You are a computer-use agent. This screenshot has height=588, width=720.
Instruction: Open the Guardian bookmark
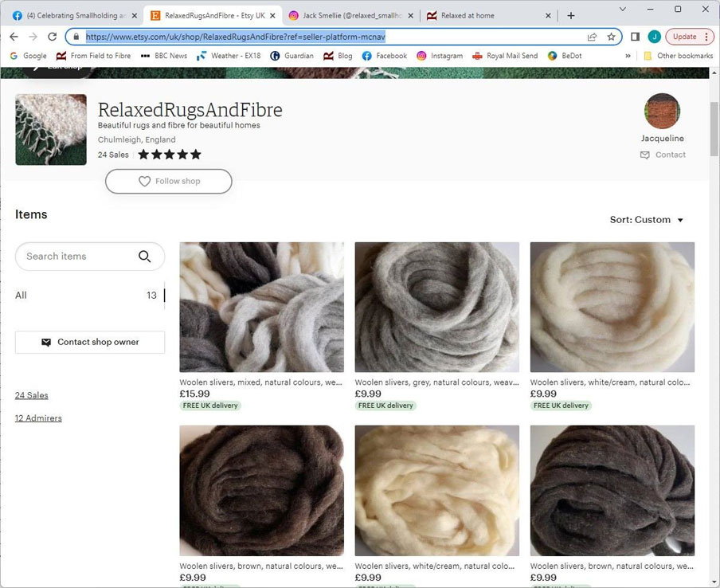click(292, 56)
